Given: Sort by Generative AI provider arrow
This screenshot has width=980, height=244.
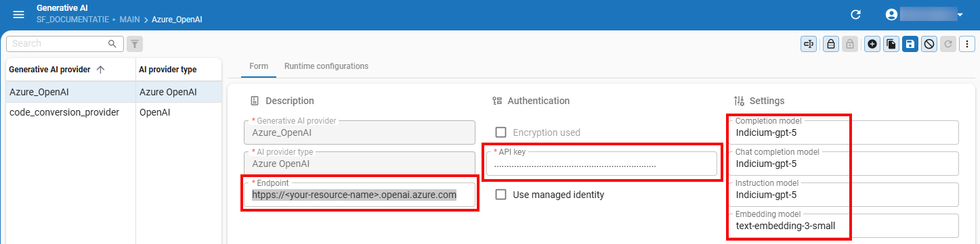Looking at the screenshot, I should coord(100,70).
